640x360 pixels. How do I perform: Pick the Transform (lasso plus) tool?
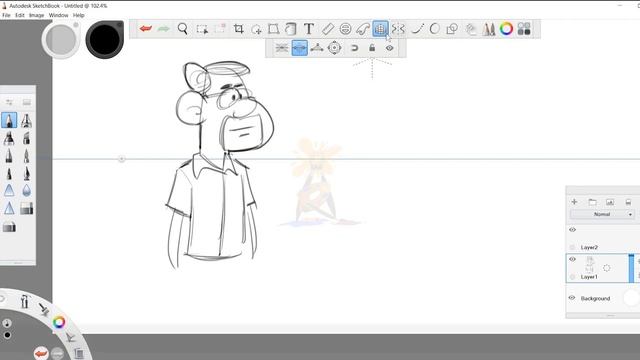[x=256, y=29]
